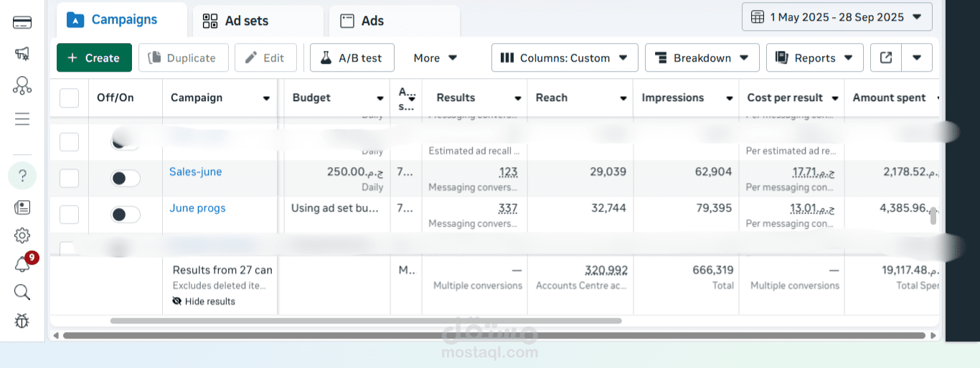Click the 337 results value
The width and height of the screenshot is (980, 368).
508,209
